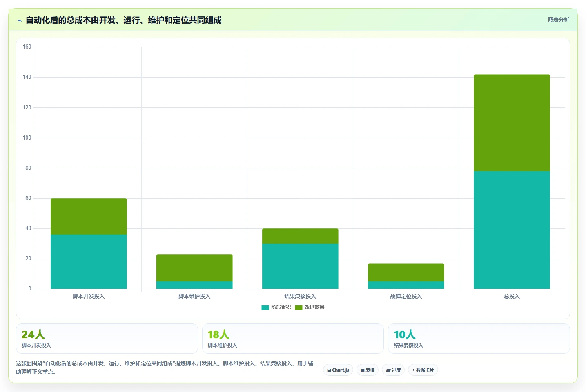Click the teal segment of 脚本开发投入 bar
Viewport: 586px width, 392px height.
coord(89,261)
